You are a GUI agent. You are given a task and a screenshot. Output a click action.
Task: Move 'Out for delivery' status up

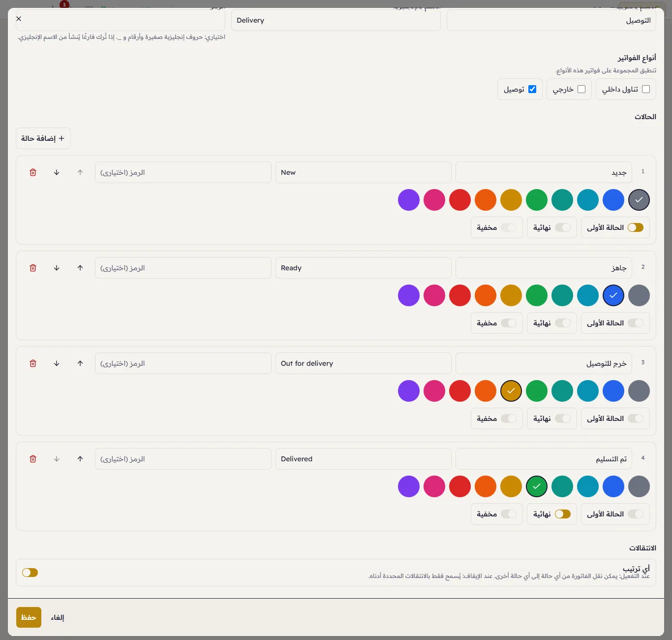80,363
